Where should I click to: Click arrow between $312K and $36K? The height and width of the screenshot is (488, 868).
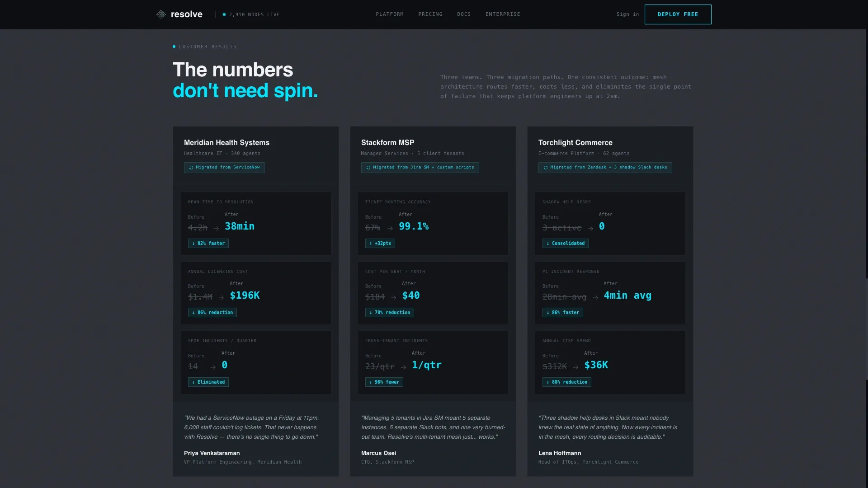click(576, 367)
